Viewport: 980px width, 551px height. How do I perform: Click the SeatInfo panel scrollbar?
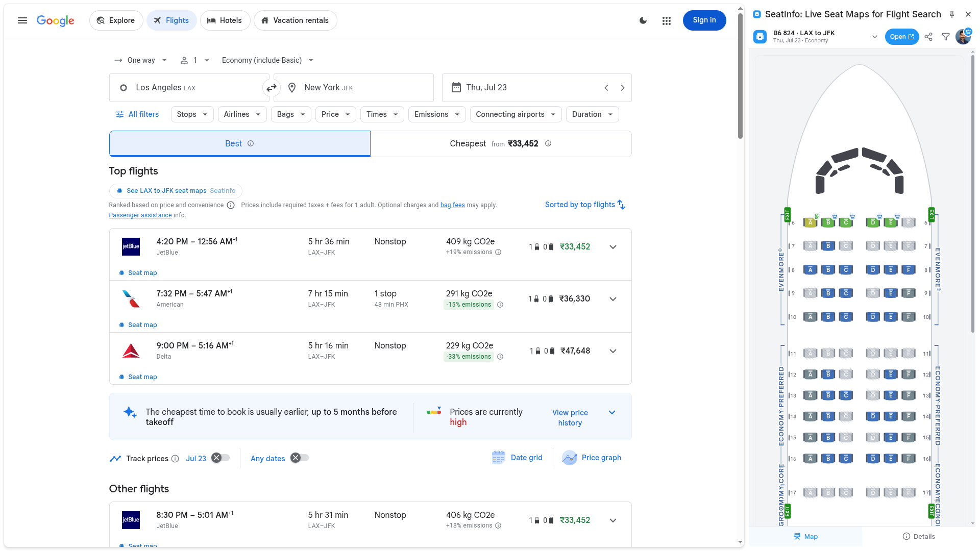(972, 194)
